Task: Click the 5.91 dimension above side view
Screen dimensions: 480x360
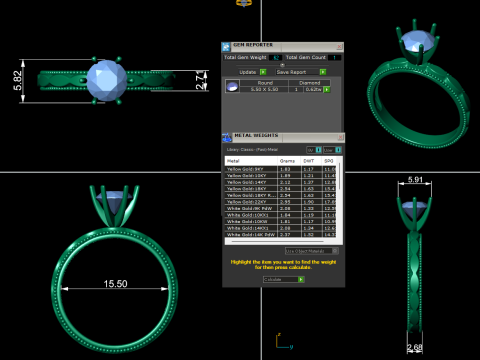Action: click(x=415, y=180)
